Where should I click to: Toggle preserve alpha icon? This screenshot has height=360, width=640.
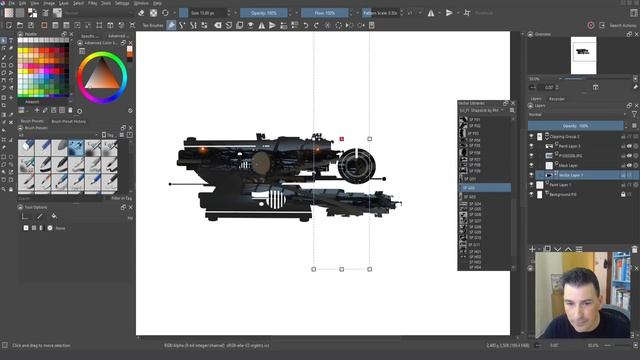click(x=153, y=13)
